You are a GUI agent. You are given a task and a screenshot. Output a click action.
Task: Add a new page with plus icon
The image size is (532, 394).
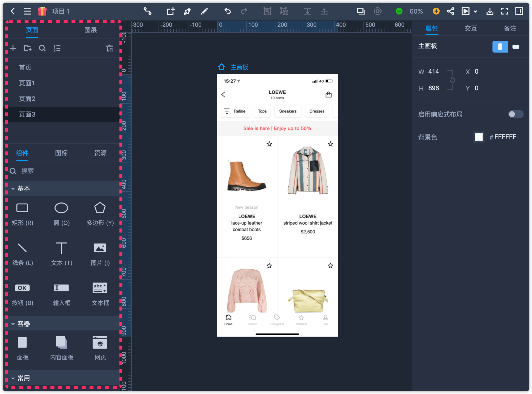pyautogui.click(x=13, y=48)
